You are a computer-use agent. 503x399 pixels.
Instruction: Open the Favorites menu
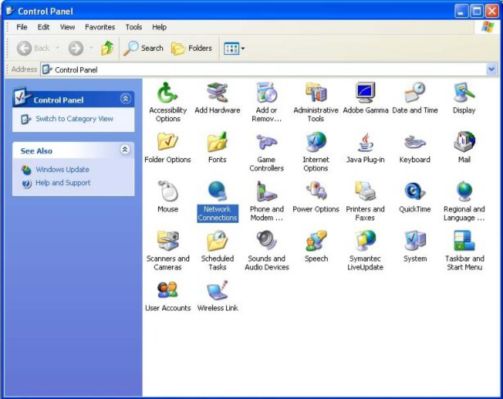pyautogui.click(x=100, y=27)
